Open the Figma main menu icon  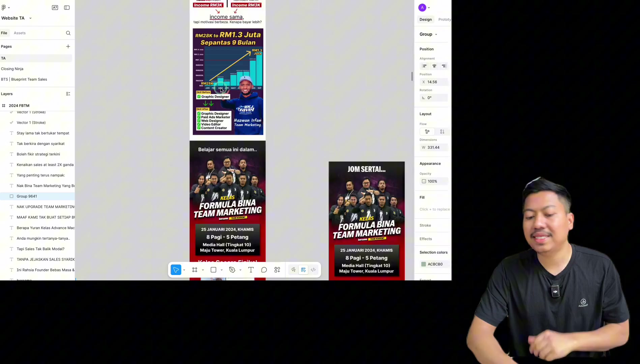tap(3, 7)
